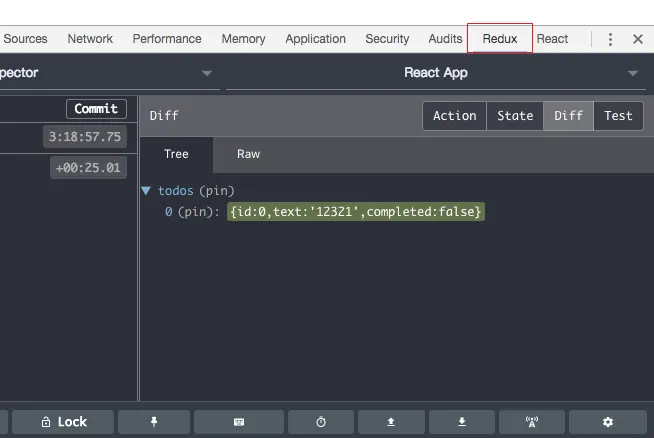
Task: Switch to the Sources tab
Action: pyautogui.click(x=25, y=39)
